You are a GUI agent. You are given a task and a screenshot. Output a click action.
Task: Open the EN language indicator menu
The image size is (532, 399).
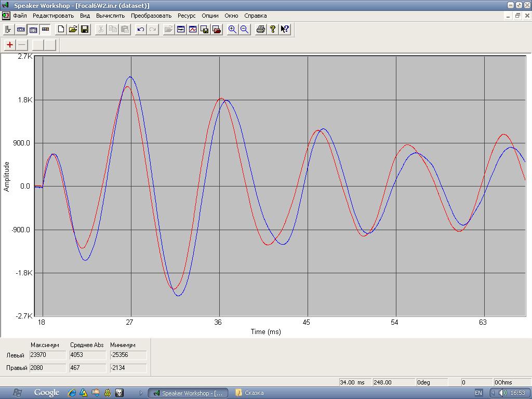(x=478, y=393)
